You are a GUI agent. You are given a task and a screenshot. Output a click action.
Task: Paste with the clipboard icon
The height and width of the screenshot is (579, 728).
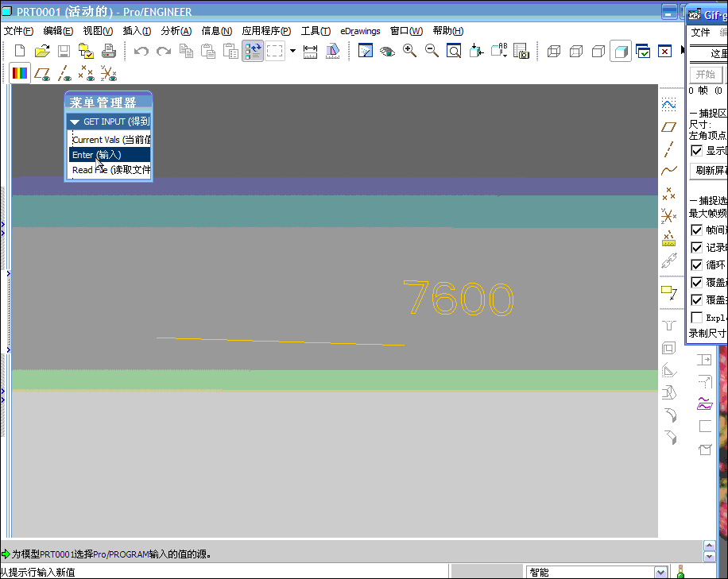(208, 51)
